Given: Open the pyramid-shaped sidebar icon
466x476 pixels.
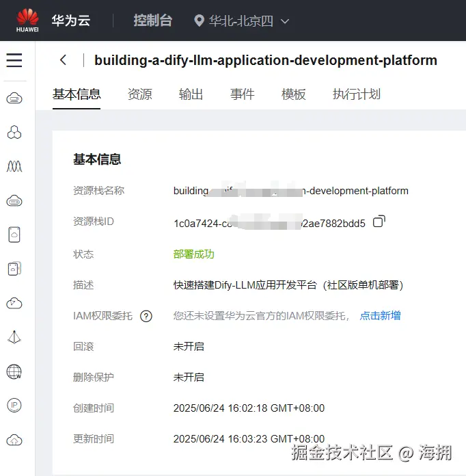Looking at the screenshot, I should click(x=14, y=337).
